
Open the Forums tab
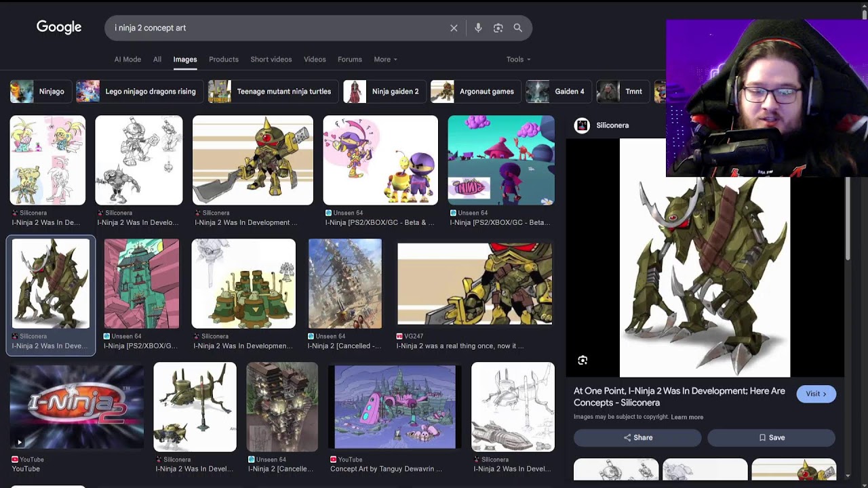point(350,60)
